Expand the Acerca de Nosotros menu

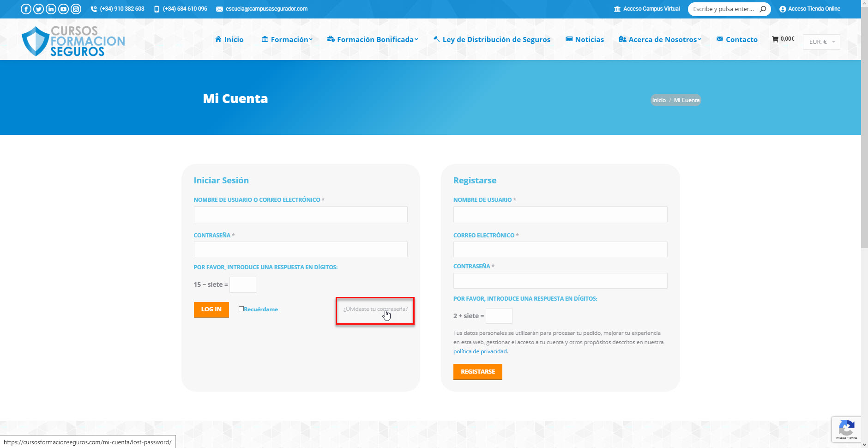tap(660, 40)
